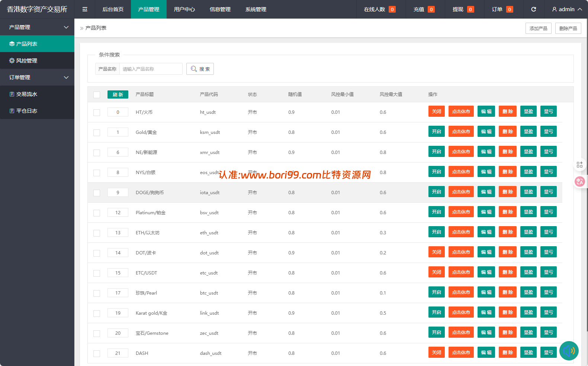Go to 后台首页 tab
This screenshot has height=366, width=588.
pyautogui.click(x=113, y=9)
